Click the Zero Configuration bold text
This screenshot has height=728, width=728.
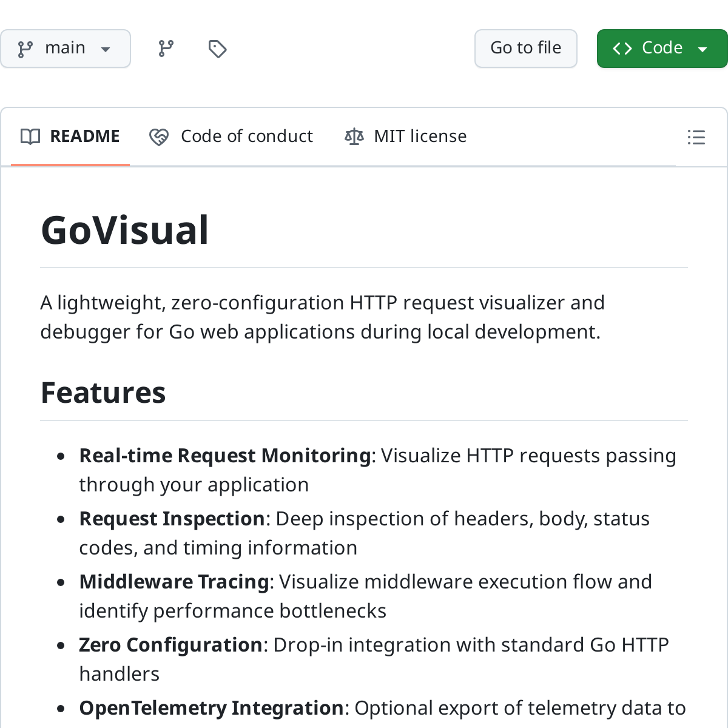click(x=170, y=645)
